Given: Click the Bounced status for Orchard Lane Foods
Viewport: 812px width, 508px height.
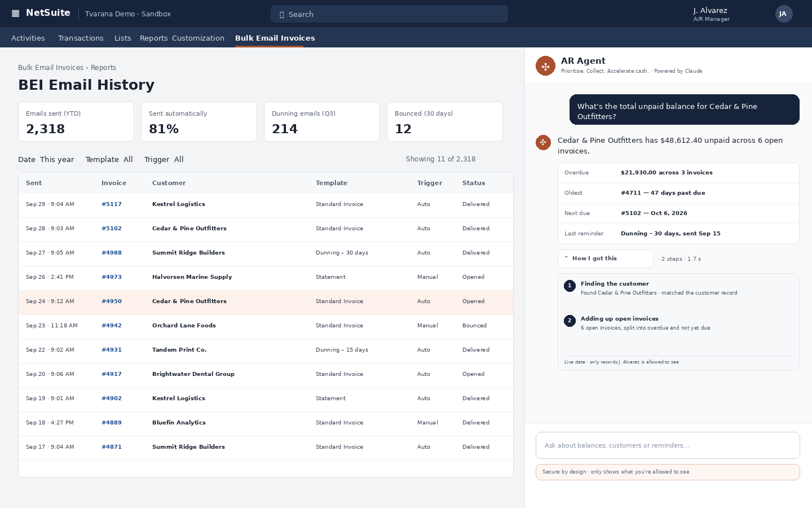Looking at the screenshot, I should [x=474, y=326].
